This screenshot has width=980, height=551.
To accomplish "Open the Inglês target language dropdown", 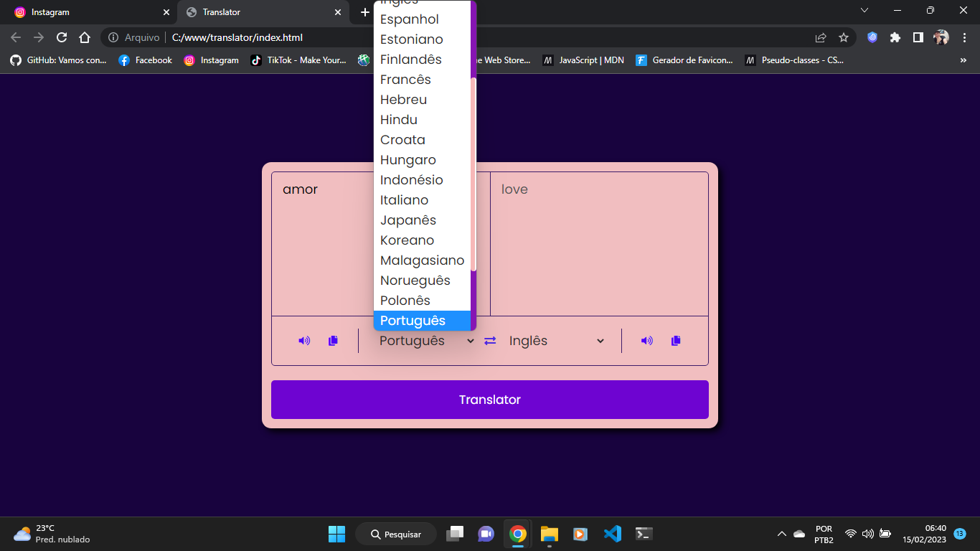I will click(556, 341).
